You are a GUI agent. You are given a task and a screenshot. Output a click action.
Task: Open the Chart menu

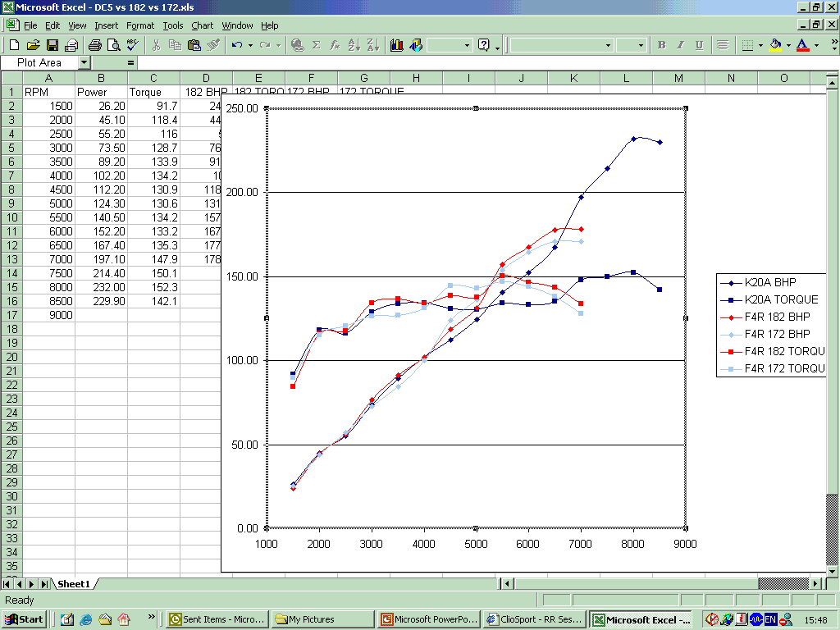(x=202, y=25)
